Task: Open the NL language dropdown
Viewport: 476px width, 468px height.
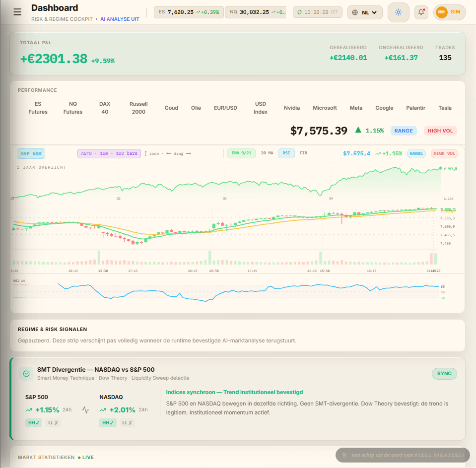Action: coord(365,12)
